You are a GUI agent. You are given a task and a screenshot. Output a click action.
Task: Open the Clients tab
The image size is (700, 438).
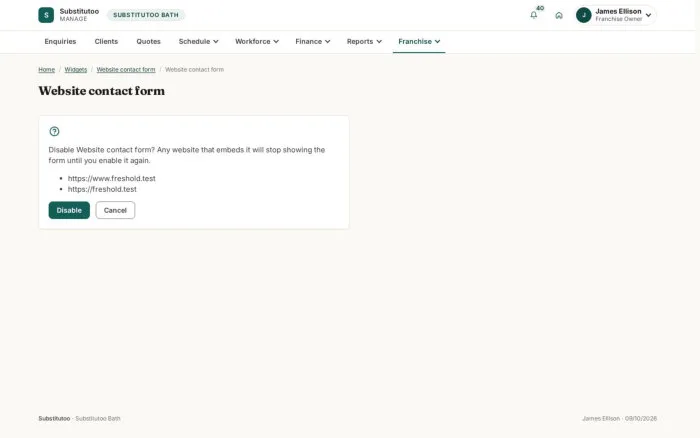point(106,42)
